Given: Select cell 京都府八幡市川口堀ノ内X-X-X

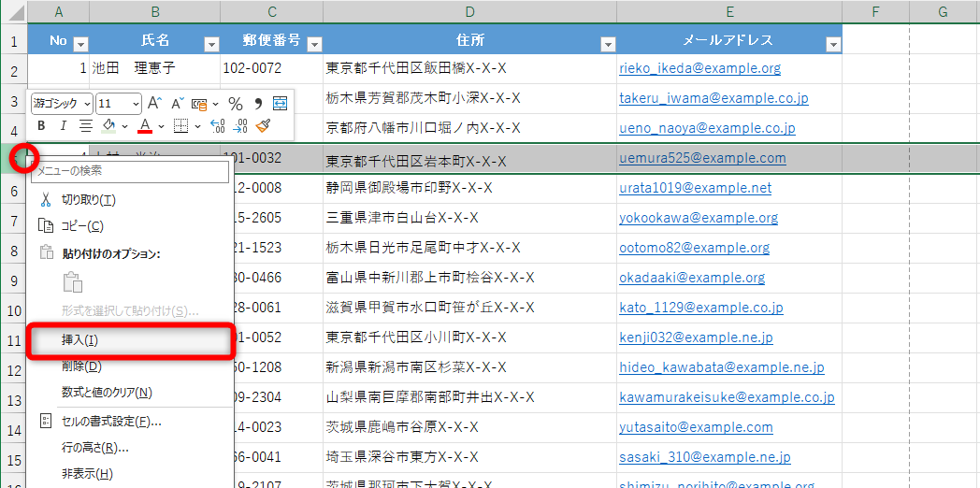Looking at the screenshot, I should [x=470, y=128].
